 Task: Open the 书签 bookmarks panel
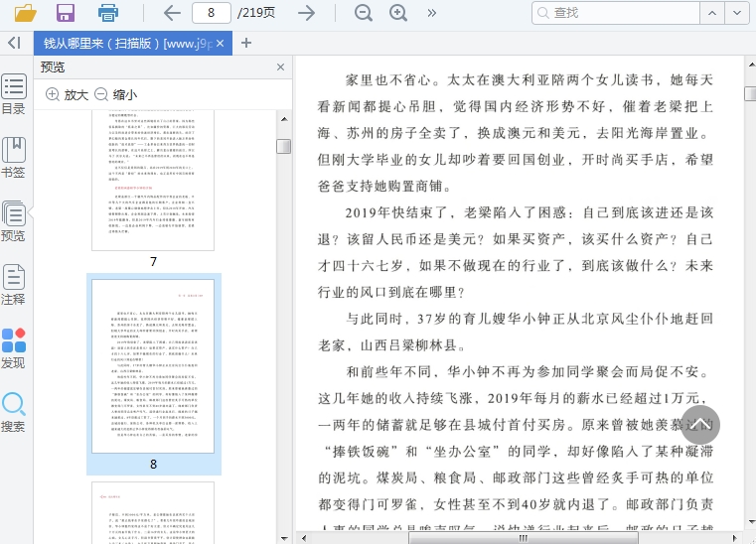14,158
